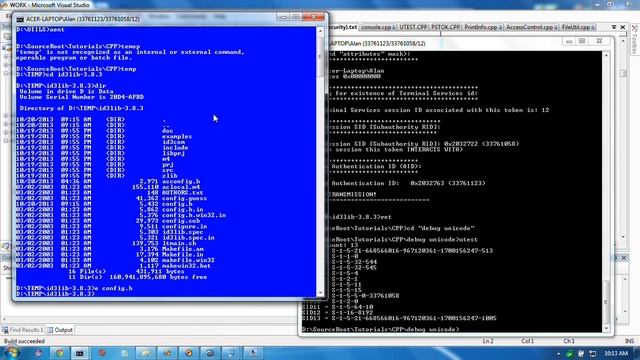Image resolution: width=640 pixels, height=360 pixels.
Task: Click the INS status bar indicator
Action: click(630, 341)
